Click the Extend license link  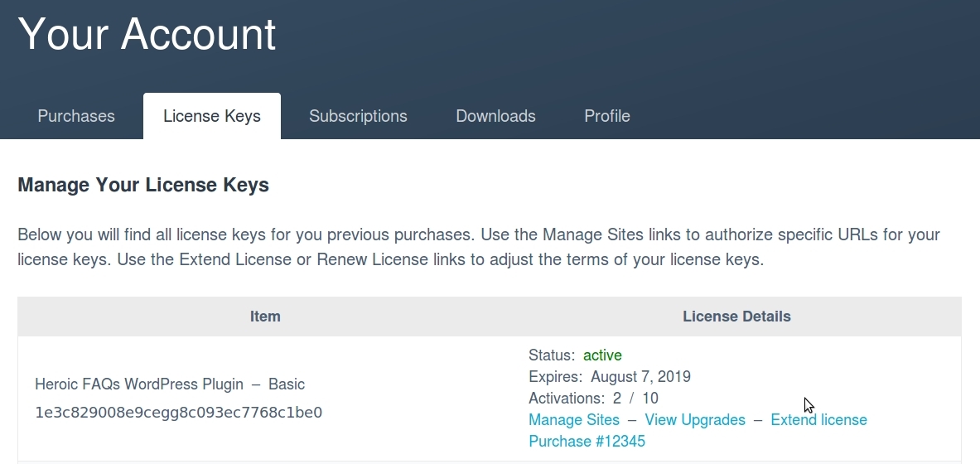coord(818,419)
